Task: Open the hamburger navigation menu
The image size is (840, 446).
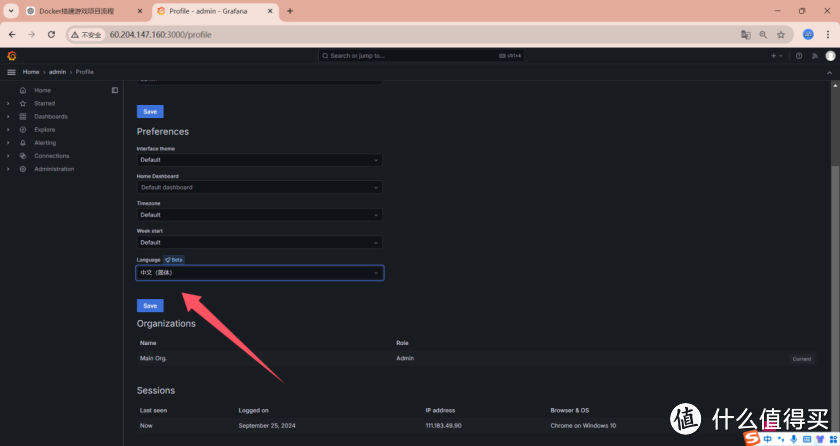Action: click(x=11, y=72)
